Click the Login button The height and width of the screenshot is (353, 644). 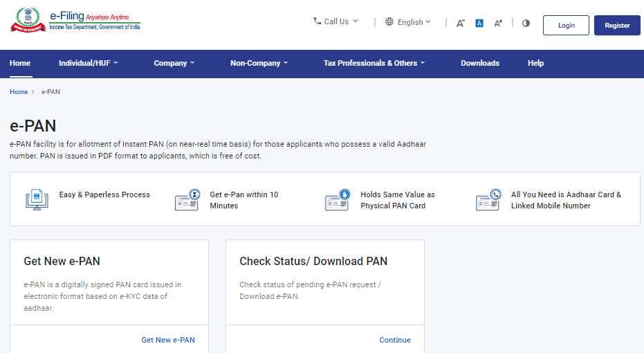pyautogui.click(x=566, y=25)
